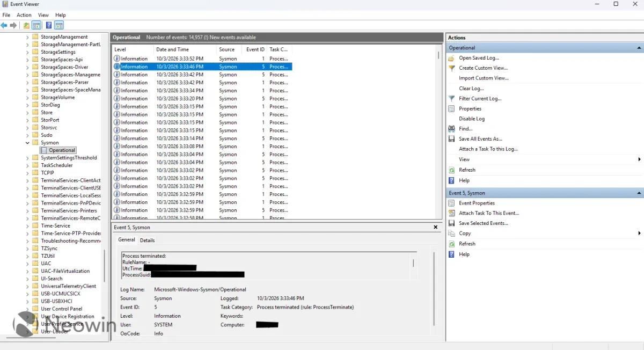Click the Up One Level folder icon
The height and width of the screenshot is (350, 644).
click(x=26, y=25)
